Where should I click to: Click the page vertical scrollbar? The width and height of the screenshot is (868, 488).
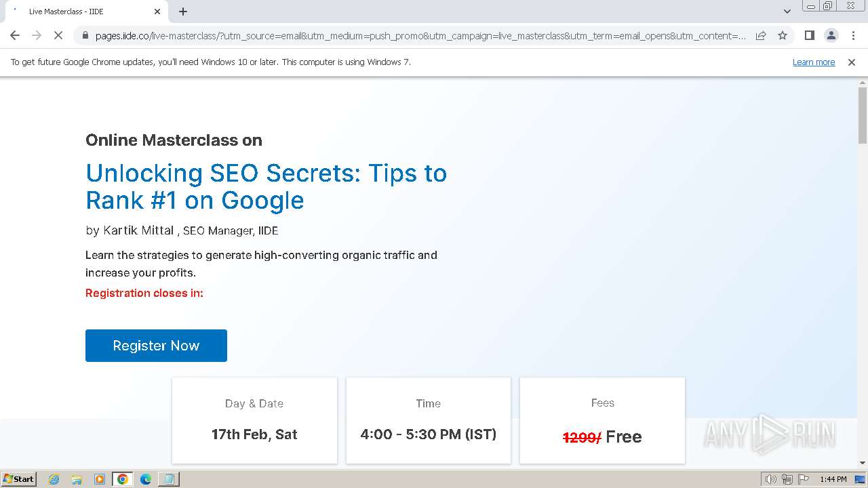(863, 271)
